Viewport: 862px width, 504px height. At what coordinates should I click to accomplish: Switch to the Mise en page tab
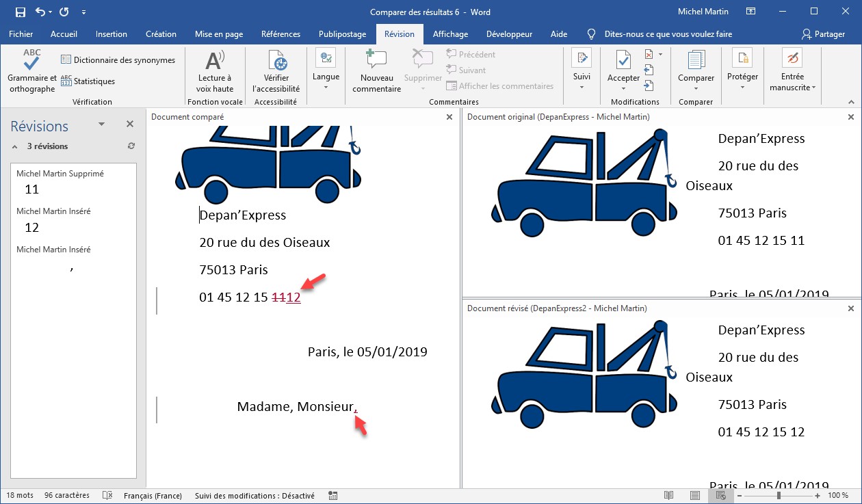click(218, 34)
